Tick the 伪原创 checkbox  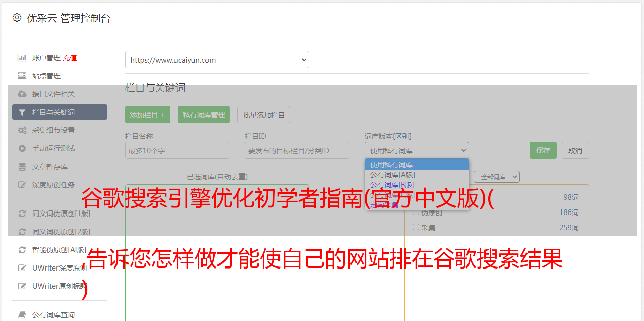(x=416, y=212)
